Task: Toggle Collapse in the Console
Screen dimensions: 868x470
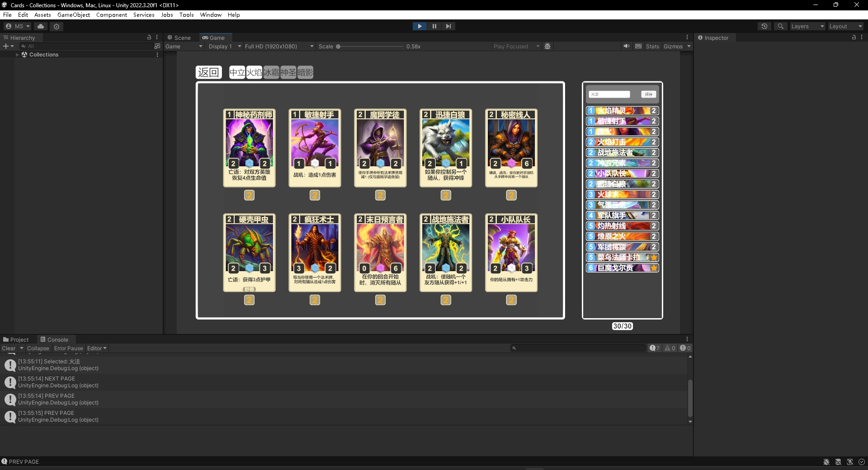Action: (x=38, y=348)
